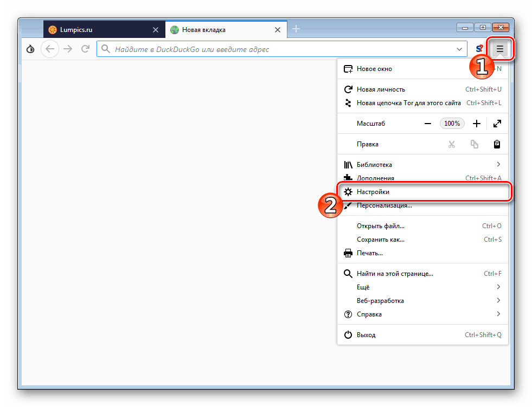Close the Lumpics.ru tab
The height and width of the screenshot is (407, 532).
coord(156,30)
